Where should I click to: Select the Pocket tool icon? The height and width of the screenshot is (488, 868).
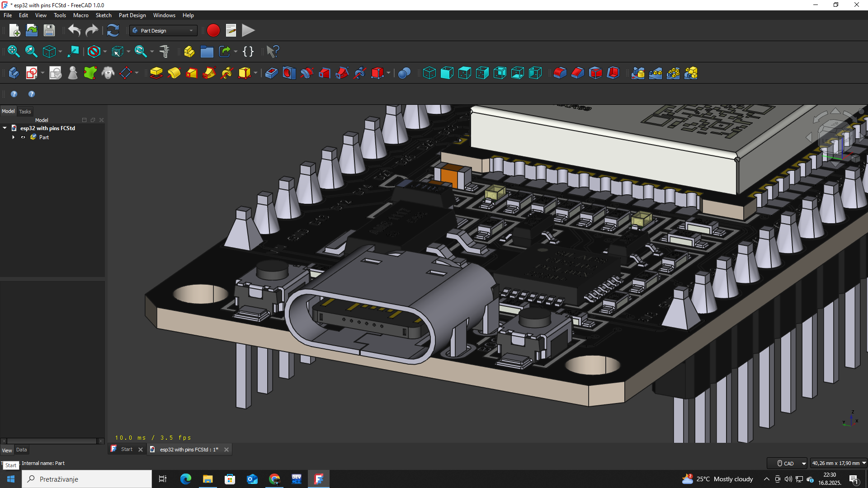271,73
